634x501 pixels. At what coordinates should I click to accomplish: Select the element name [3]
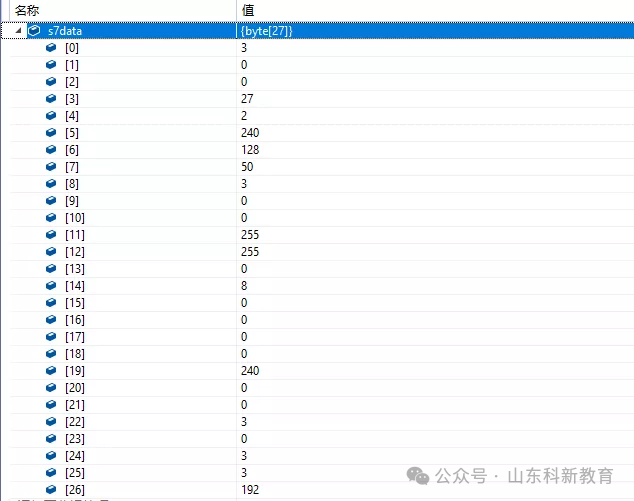pyautogui.click(x=72, y=99)
